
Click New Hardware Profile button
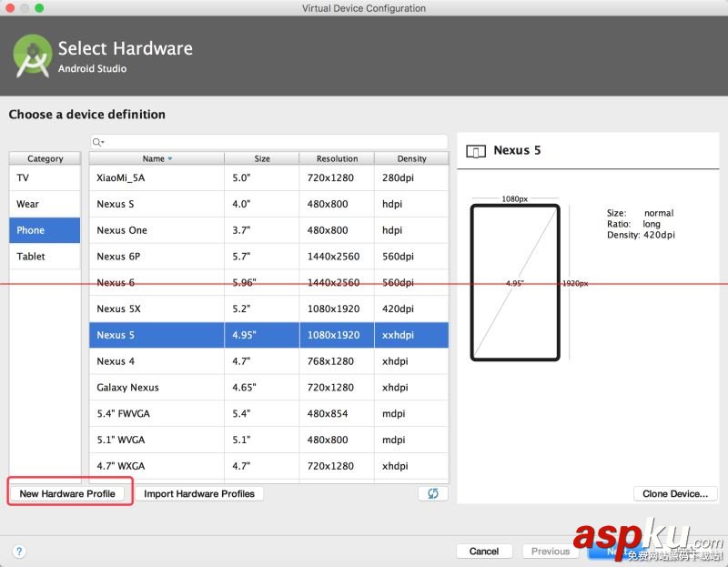coord(67,493)
